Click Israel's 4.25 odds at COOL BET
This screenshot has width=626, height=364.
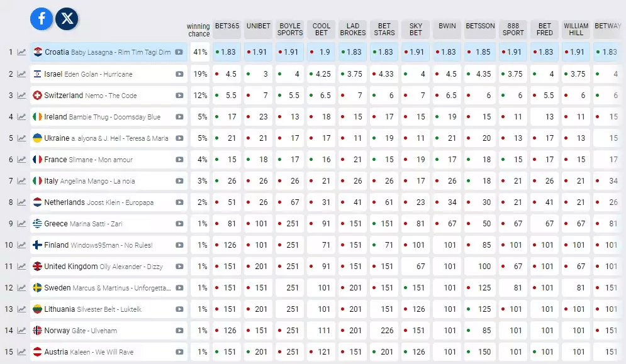click(321, 74)
